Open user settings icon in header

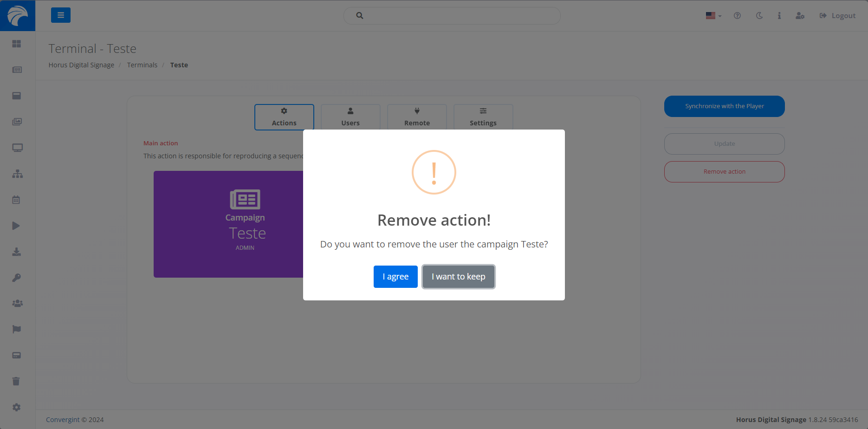tap(800, 16)
